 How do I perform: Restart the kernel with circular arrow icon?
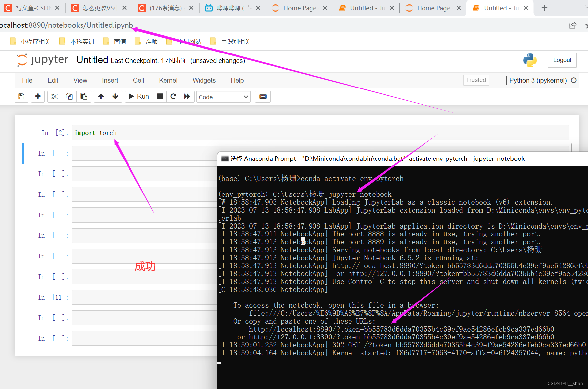(x=173, y=96)
